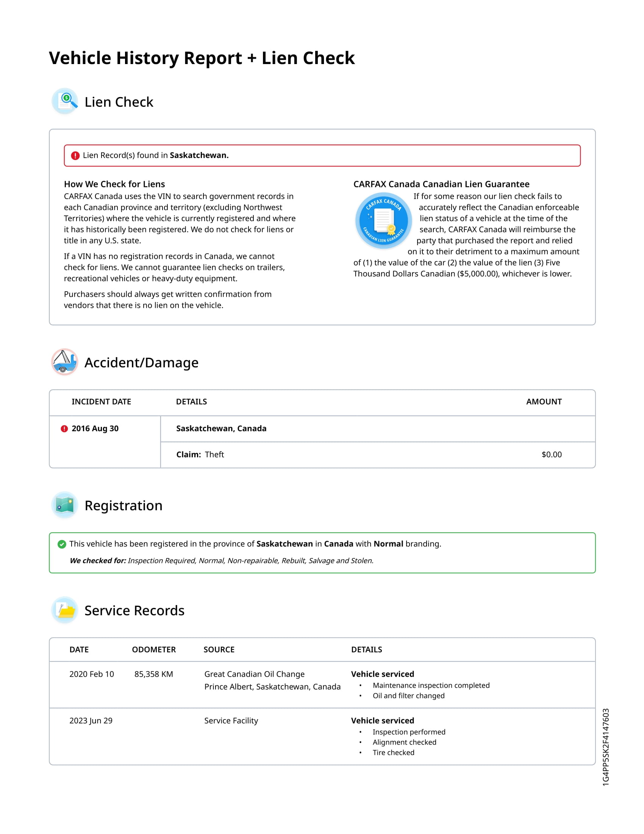Click 'Prince Albert, Saskatchewan, Canada' location
This screenshot has height=834, width=644.
click(x=272, y=687)
